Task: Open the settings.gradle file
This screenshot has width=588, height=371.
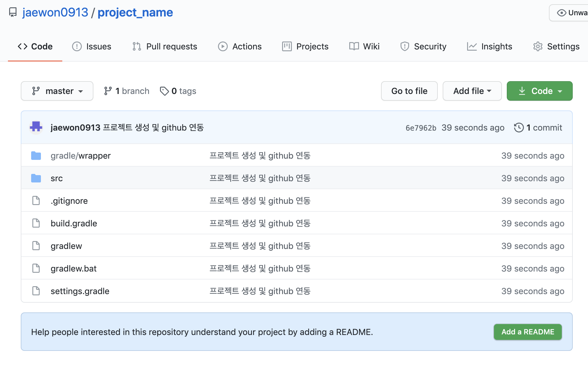Action: (80, 291)
